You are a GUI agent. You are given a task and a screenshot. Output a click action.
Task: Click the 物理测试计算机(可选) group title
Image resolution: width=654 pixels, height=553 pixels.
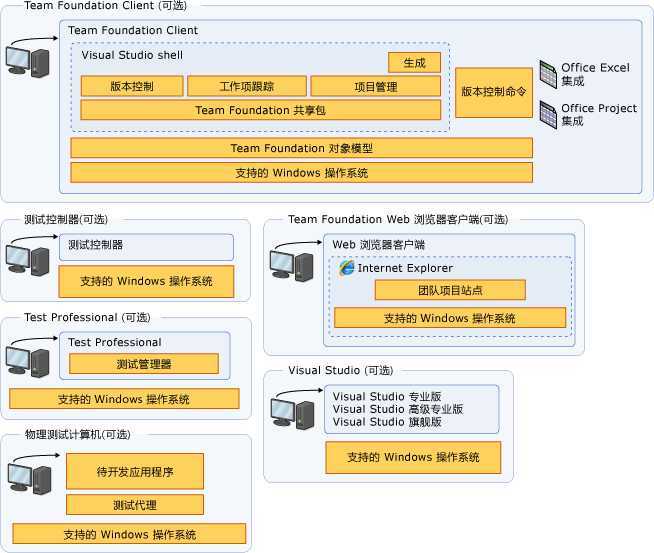click(78, 435)
